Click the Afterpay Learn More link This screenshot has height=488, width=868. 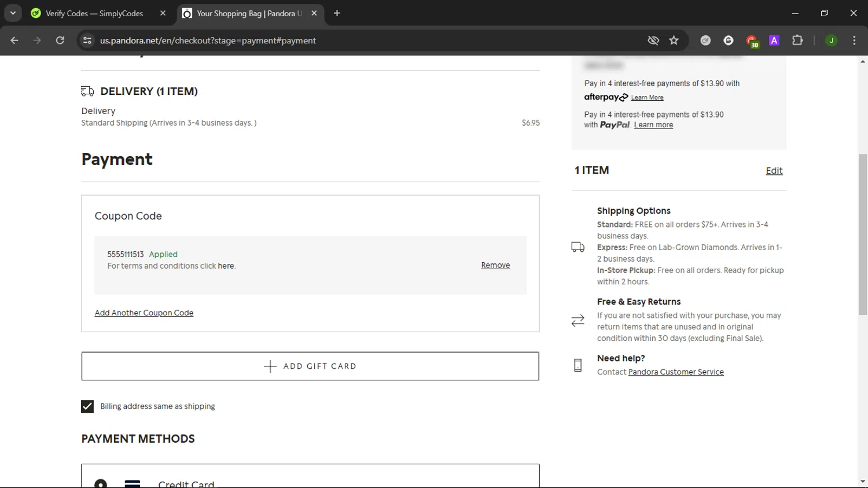pyautogui.click(x=647, y=98)
